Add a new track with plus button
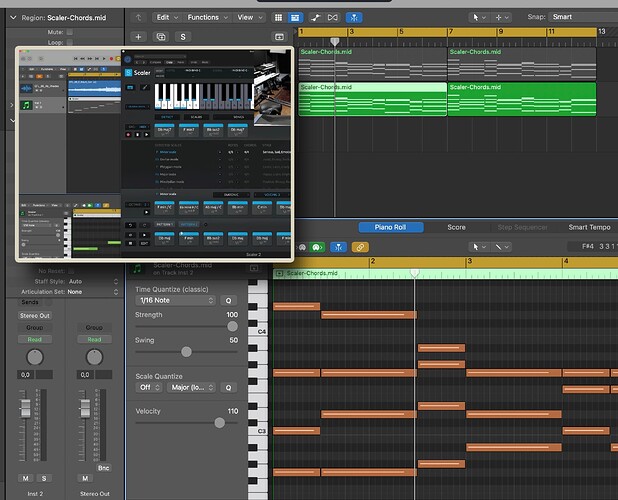This screenshot has height=500, width=618. pyautogui.click(x=138, y=37)
